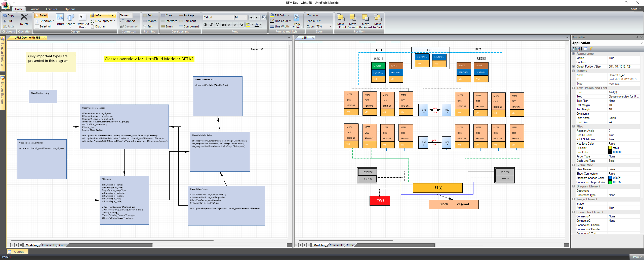Click the Grow Font icon
Viewport: 644px width, 260px height.
251,17
